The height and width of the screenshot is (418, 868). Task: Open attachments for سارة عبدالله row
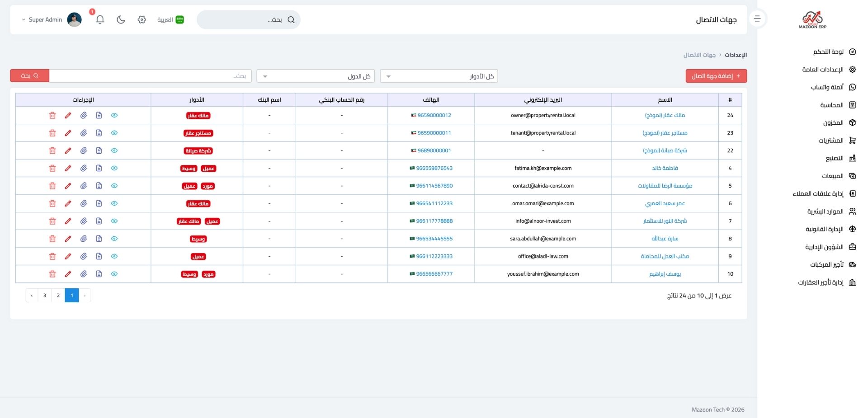[84, 239]
